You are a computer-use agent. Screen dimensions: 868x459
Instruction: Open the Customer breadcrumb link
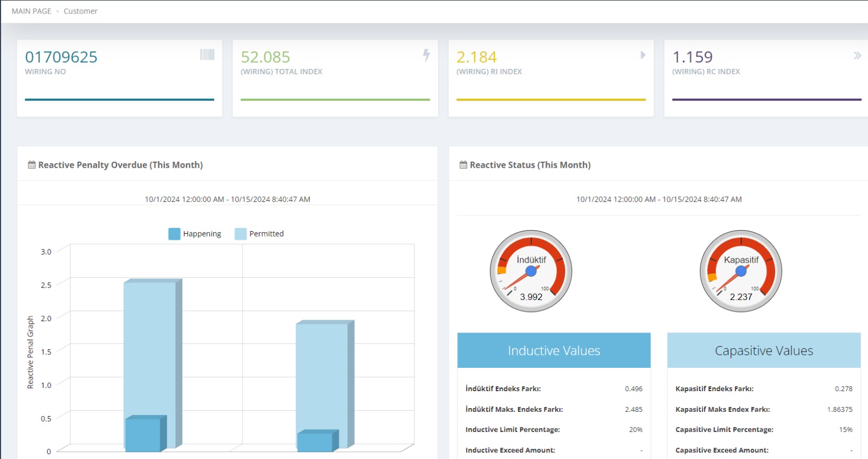80,11
